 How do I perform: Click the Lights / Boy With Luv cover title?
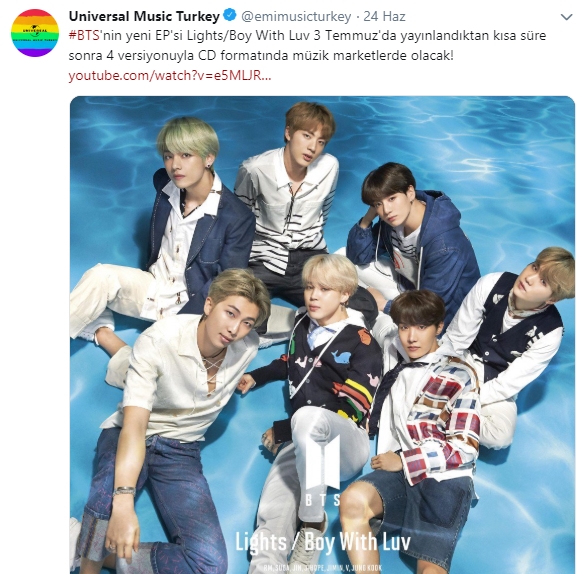pos(323,542)
